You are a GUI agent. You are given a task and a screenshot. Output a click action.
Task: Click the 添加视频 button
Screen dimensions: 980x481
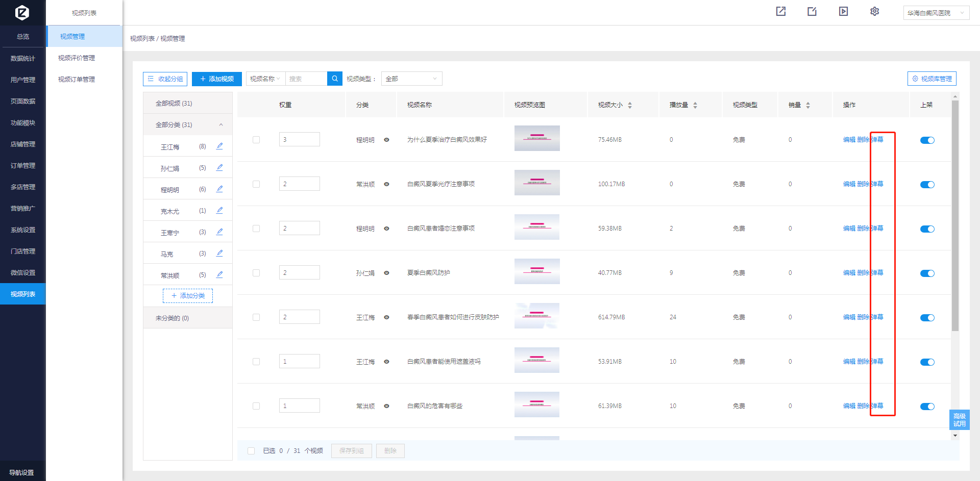217,79
